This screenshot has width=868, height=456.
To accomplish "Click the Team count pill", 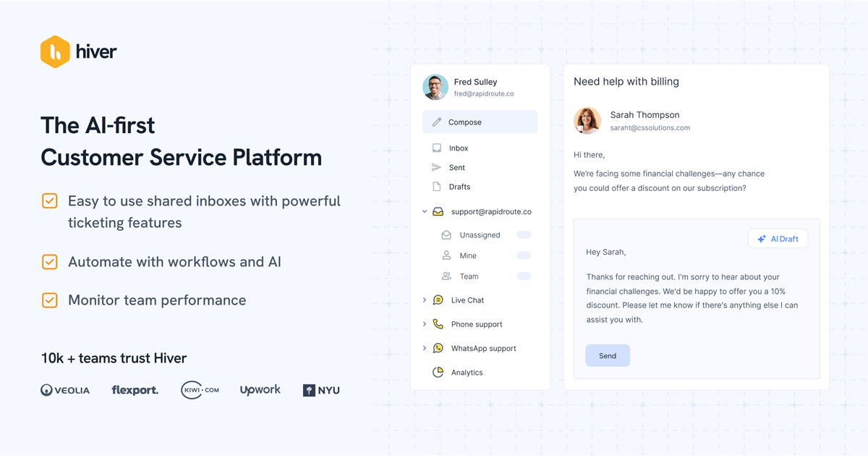I will point(524,276).
